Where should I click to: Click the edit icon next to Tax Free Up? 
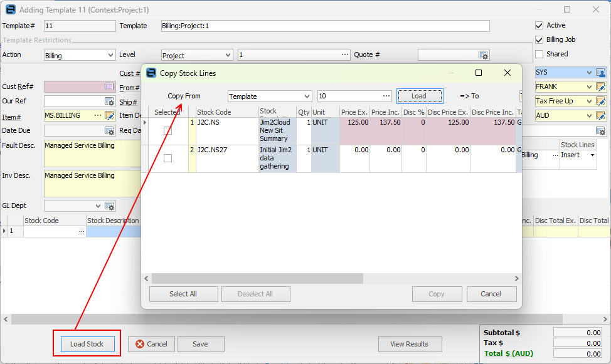(600, 101)
